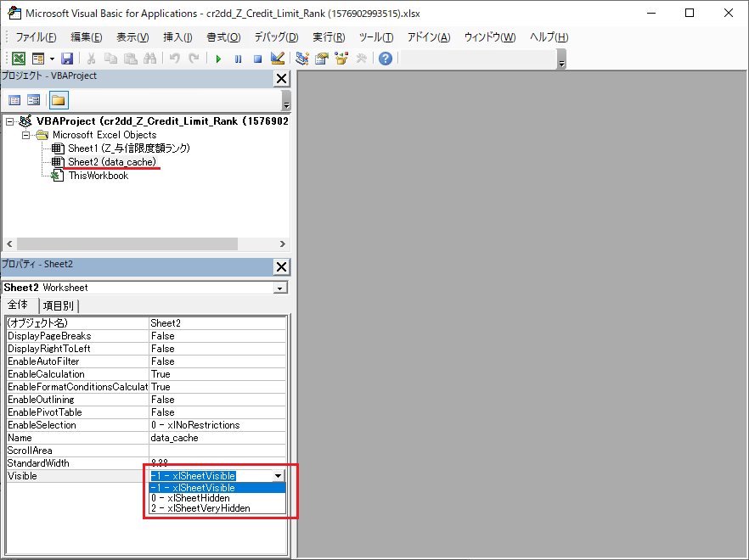Image resolution: width=749 pixels, height=560 pixels.
Task: Toggle Design Mode icon
Action: (277, 59)
